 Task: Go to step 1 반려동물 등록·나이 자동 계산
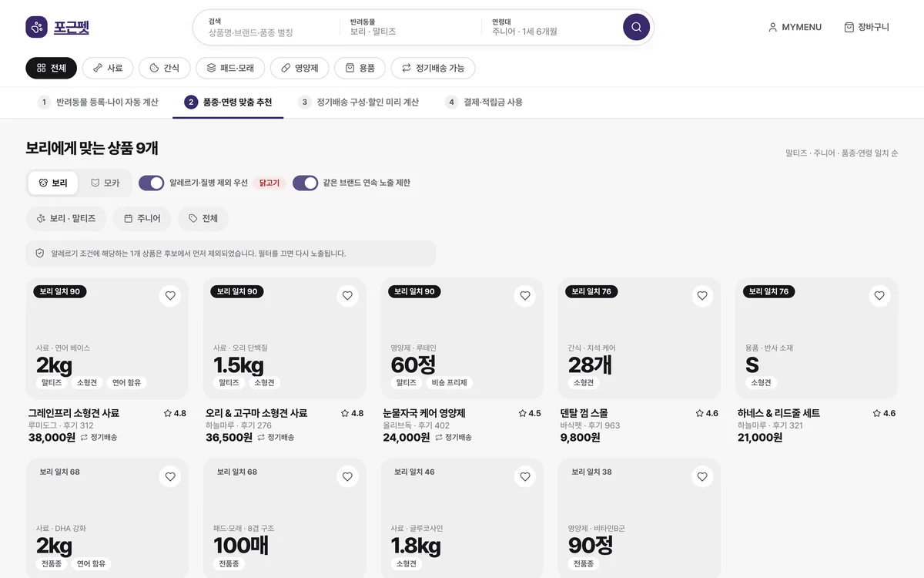point(98,102)
